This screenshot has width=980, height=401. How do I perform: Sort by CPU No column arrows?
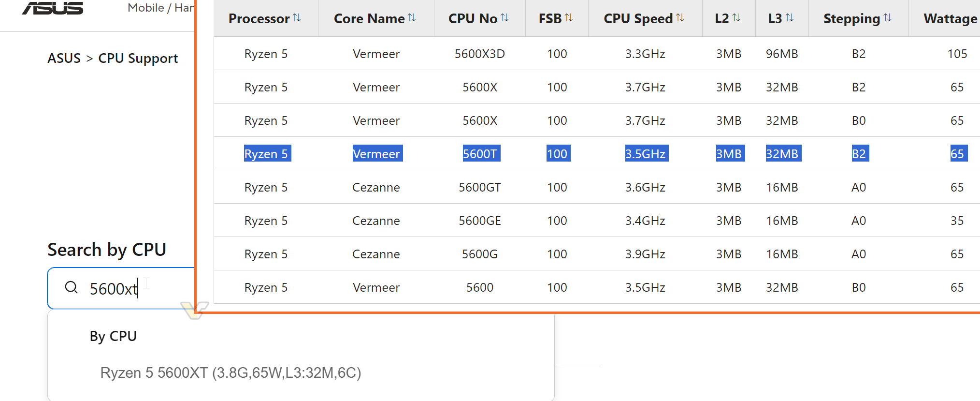(x=504, y=18)
